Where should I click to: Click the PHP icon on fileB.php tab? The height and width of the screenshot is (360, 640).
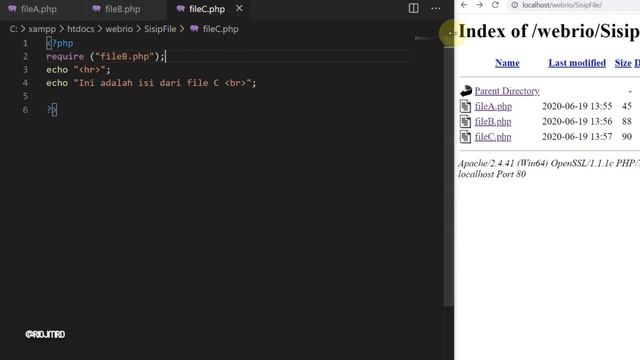coord(96,9)
